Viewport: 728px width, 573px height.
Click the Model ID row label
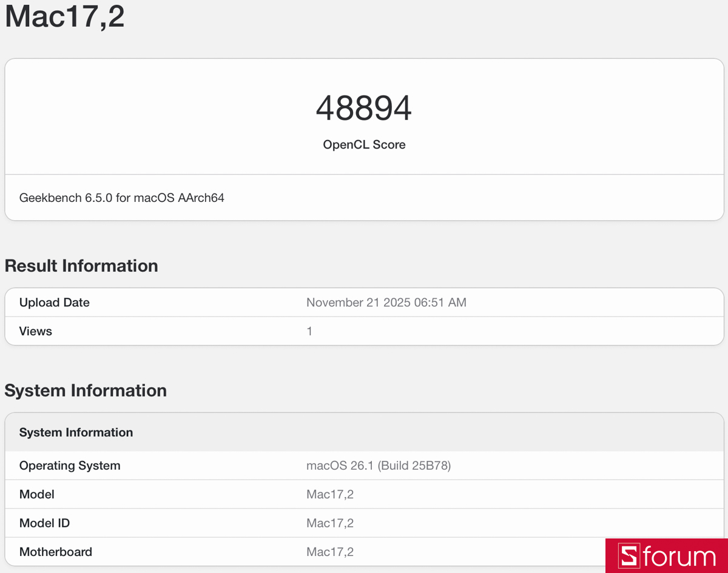[45, 523]
